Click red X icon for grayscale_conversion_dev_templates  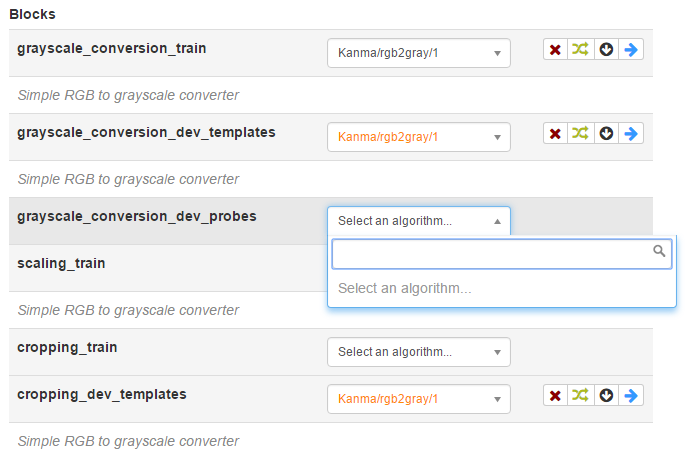click(555, 133)
